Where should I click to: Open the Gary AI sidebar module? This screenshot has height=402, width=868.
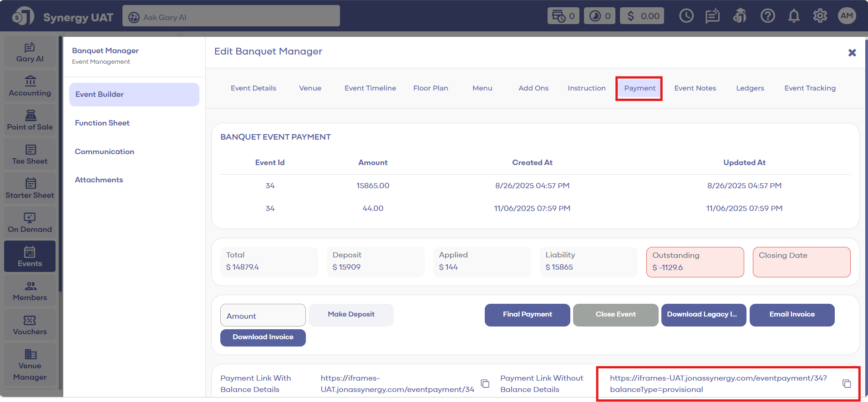[x=30, y=52]
